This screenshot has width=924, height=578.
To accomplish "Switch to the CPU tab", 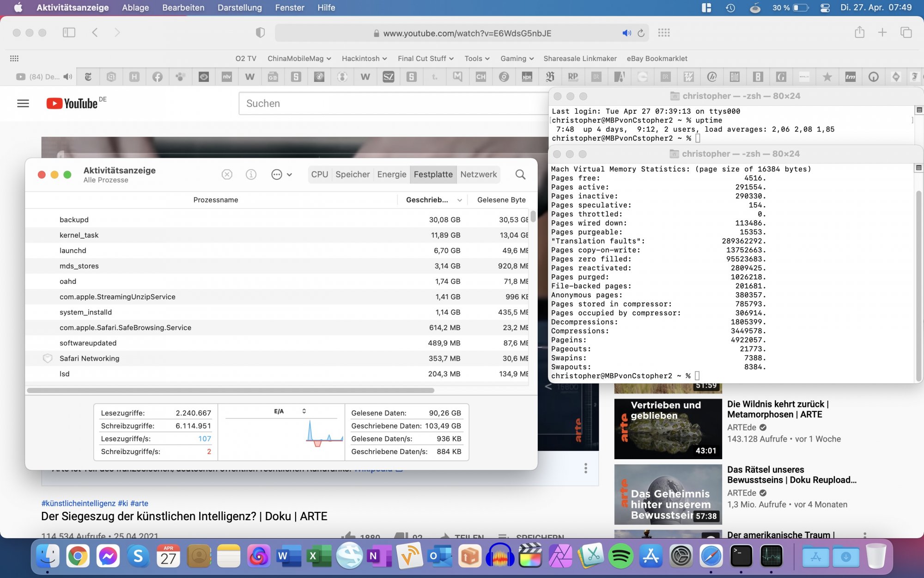I will click(319, 174).
